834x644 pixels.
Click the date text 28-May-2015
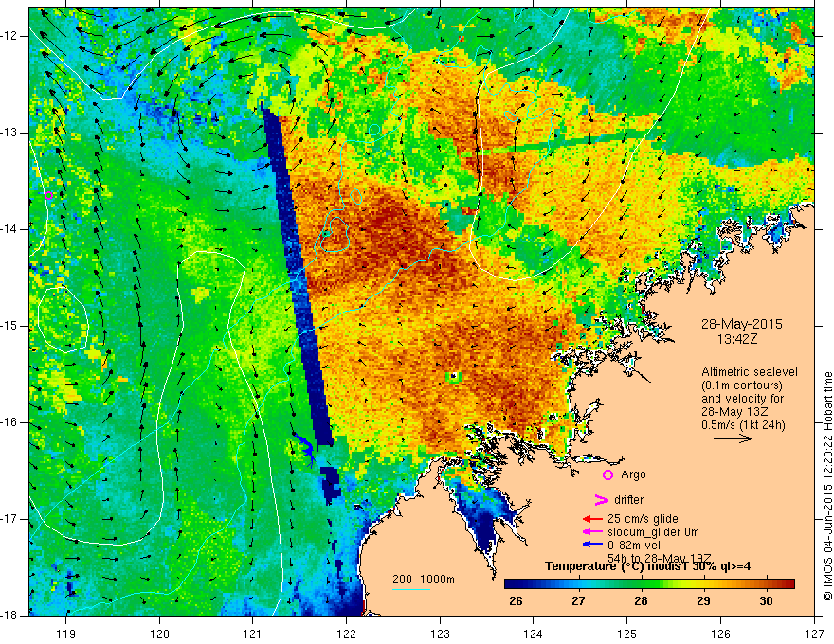coord(741,324)
